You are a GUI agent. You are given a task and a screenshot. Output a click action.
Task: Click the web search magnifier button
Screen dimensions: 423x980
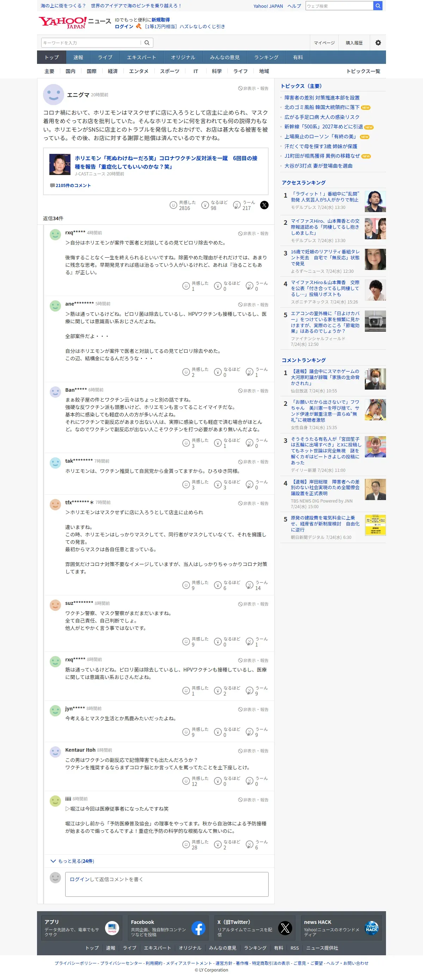[x=378, y=6]
